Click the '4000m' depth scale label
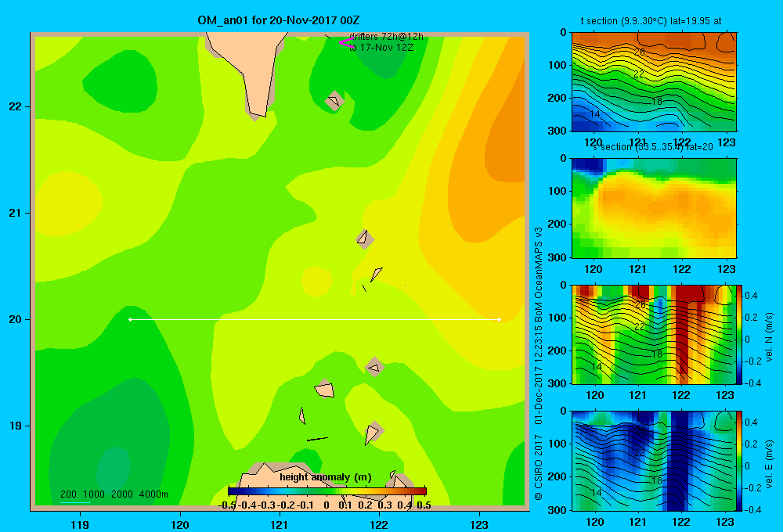Viewport: 783px width, 532px height. pos(153,494)
